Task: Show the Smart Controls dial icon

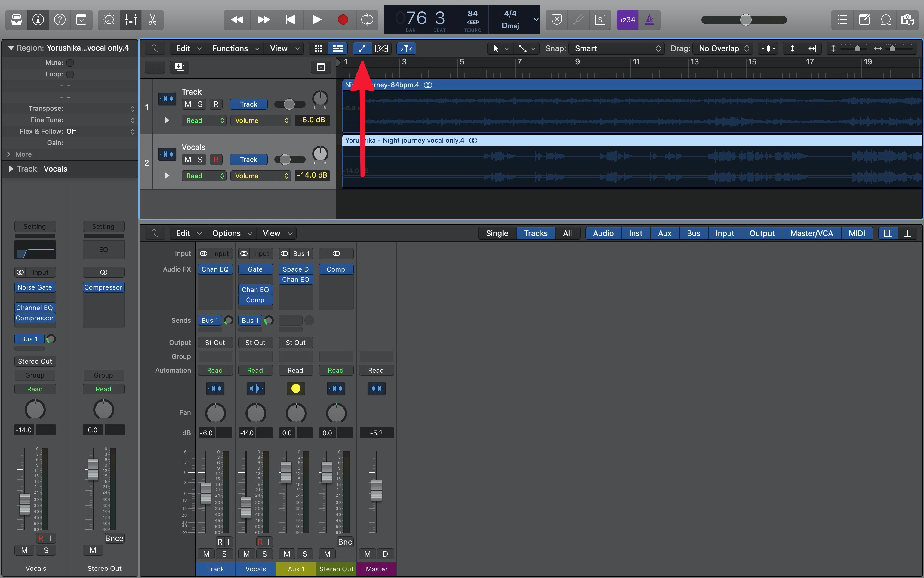Action: (x=109, y=20)
